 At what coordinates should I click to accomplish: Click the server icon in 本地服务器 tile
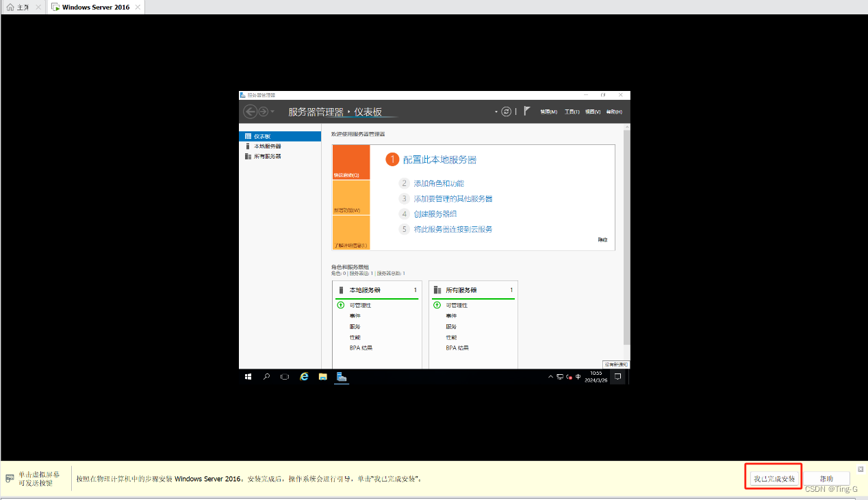click(341, 290)
